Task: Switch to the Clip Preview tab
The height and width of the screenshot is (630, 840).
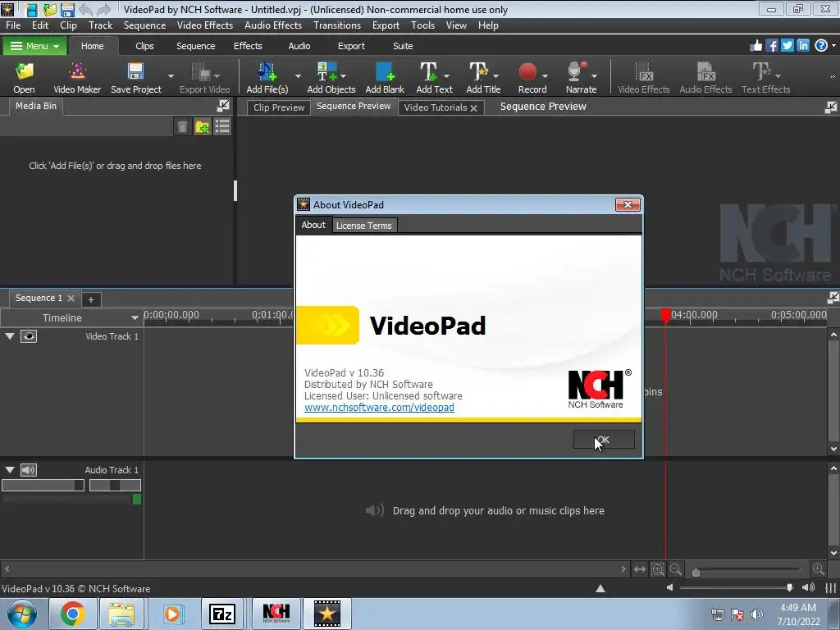Action: pos(279,107)
